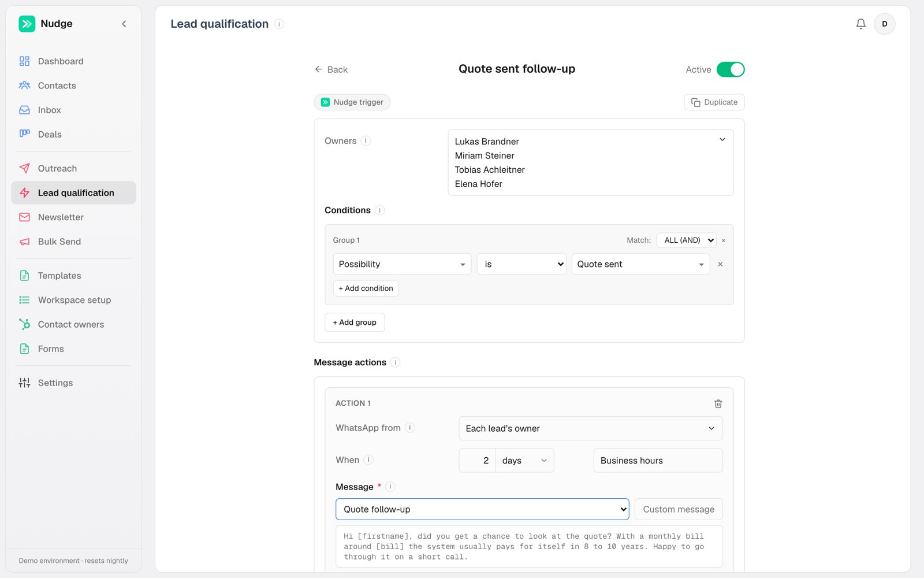Click the Quote sent follow-up title
This screenshot has height=578, width=924.
click(x=517, y=69)
